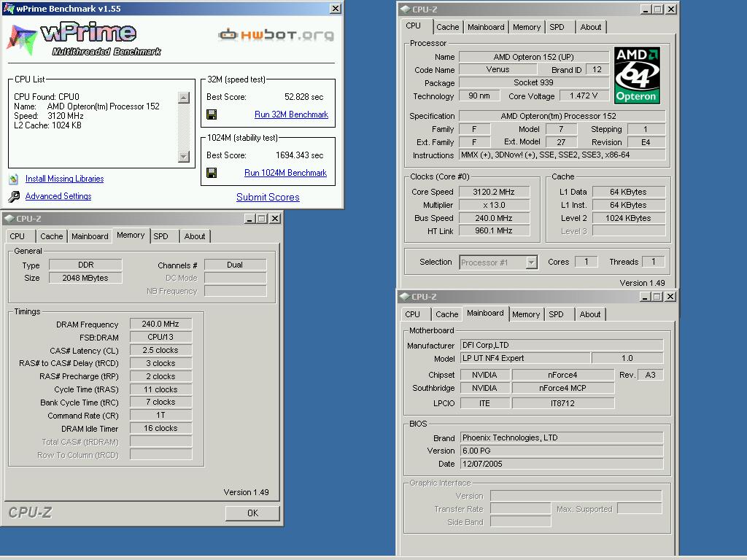
Task: Minimize the CPU-Z CPU window
Action: [x=646, y=9]
